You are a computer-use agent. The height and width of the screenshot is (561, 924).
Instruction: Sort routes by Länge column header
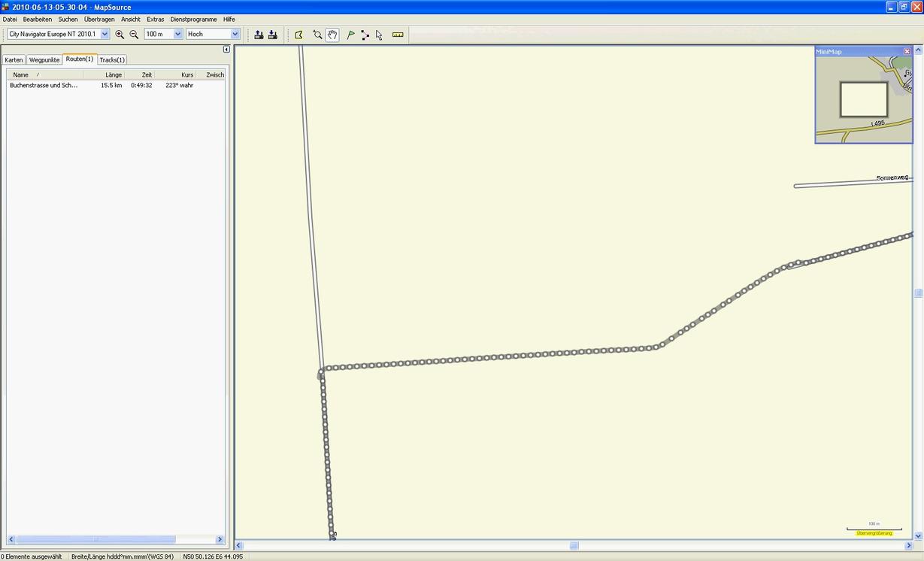tap(113, 74)
